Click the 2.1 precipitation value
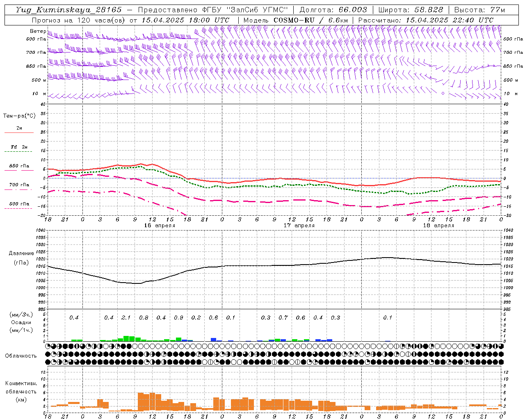Screen dimensions: 525x420 [126, 317]
